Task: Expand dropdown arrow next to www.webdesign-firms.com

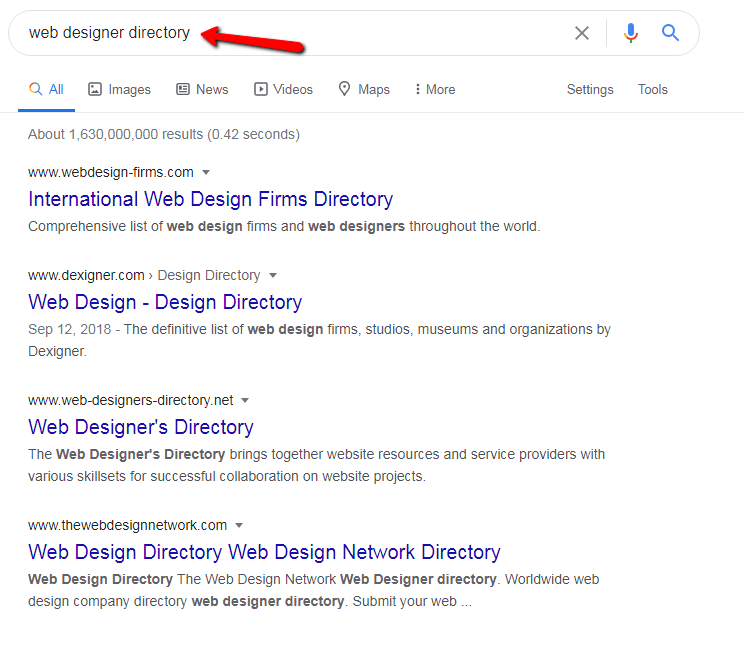Action: (206, 172)
